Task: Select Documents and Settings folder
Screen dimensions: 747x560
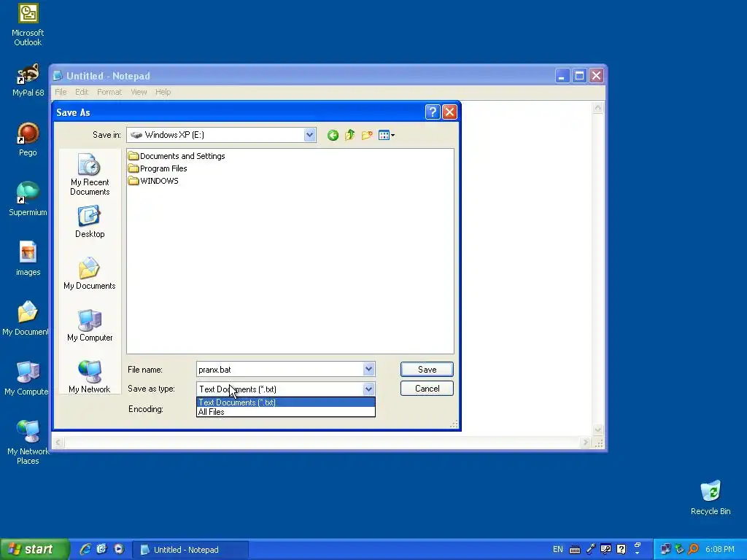Action: pyautogui.click(x=177, y=156)
